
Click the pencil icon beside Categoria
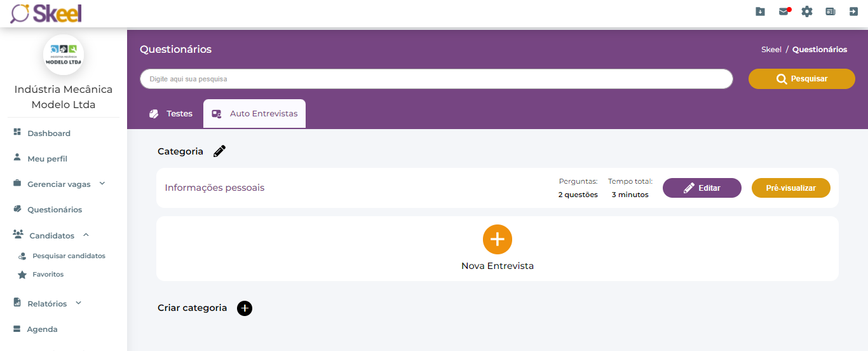pos(219,151)
